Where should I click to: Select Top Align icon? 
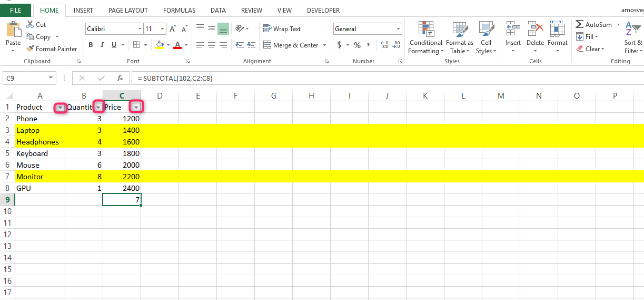click(x=200, y=28)
